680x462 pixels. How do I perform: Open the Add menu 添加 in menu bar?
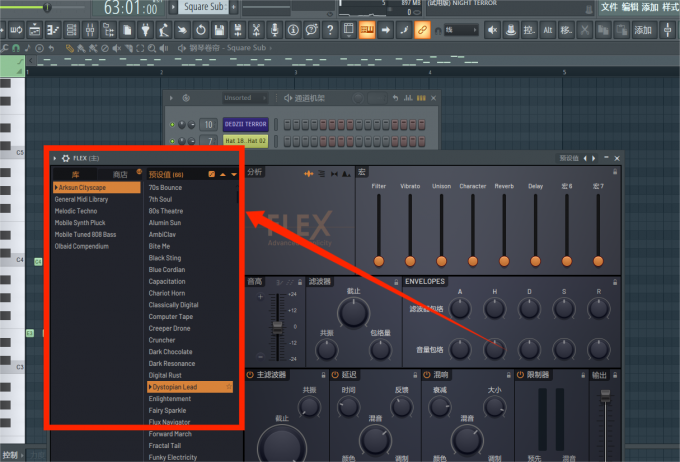coord(650,7)
